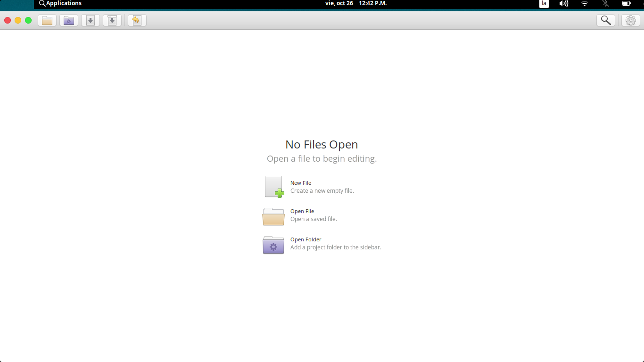Open a project folder from the toolbar
This screenshot has height=362, width=644.
point(68,20)
